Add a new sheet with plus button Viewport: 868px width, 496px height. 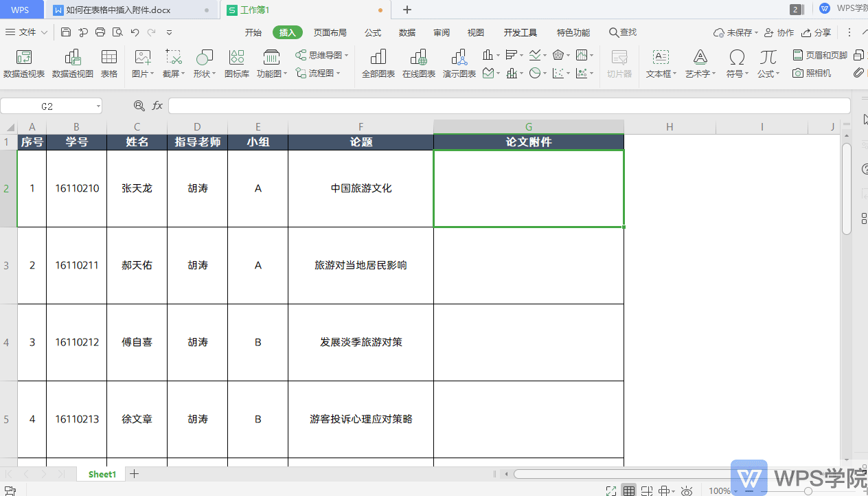pos(135,474)
